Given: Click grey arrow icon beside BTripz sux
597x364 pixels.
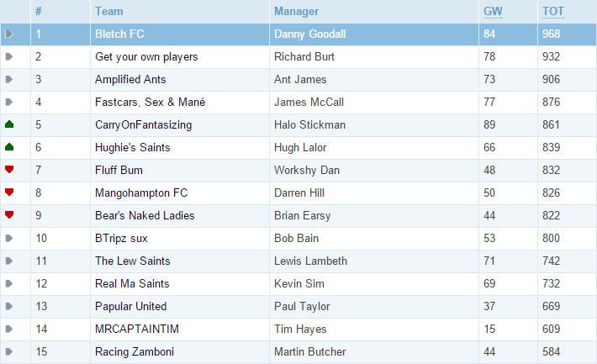Looking at the screenshot, I should [9, 238].
